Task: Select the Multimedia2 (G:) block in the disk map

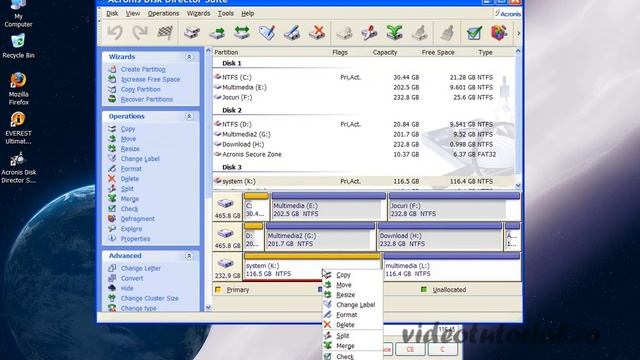Action: point(320,237)
